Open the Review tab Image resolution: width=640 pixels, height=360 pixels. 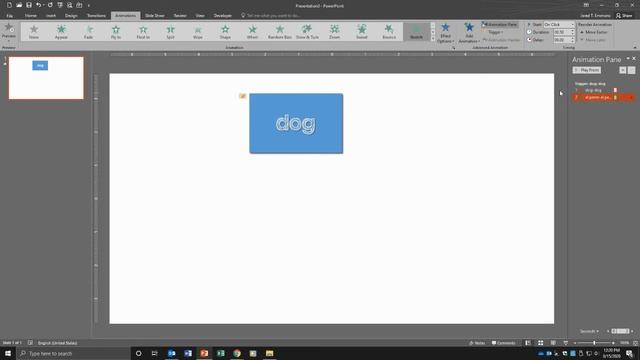[180, 16]
